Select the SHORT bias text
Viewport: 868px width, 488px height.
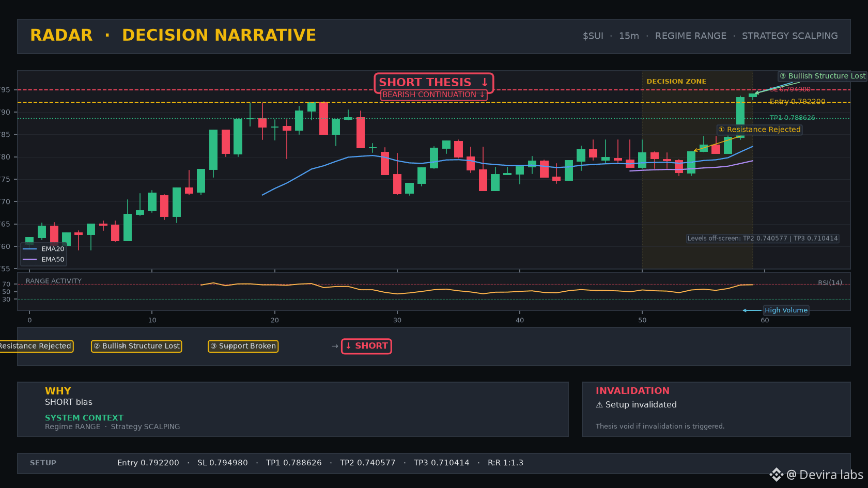pyautogui.click(x=69, y=402)
